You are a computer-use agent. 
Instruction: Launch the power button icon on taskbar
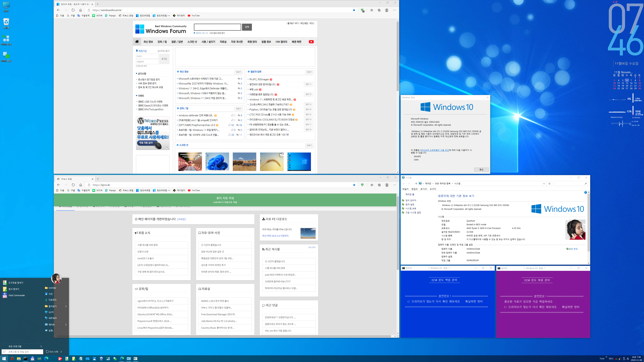tap(101, 358)
